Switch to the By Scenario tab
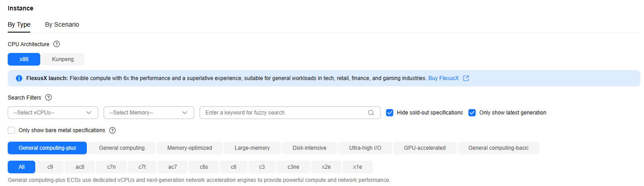 point(62,24)
